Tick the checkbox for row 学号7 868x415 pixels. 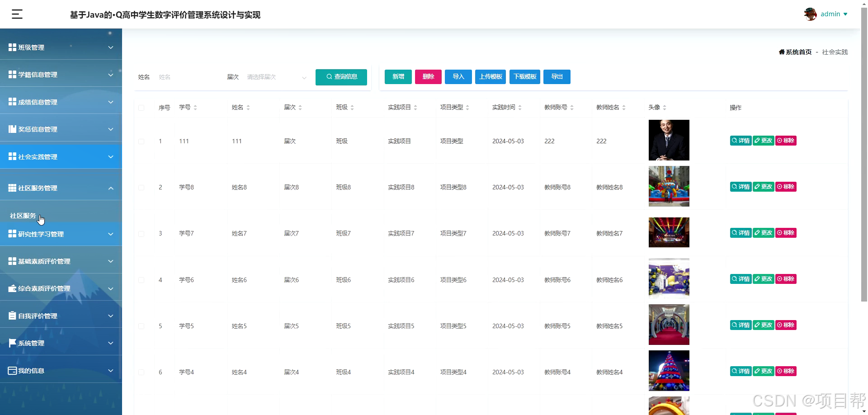click(x=142, y=234)
